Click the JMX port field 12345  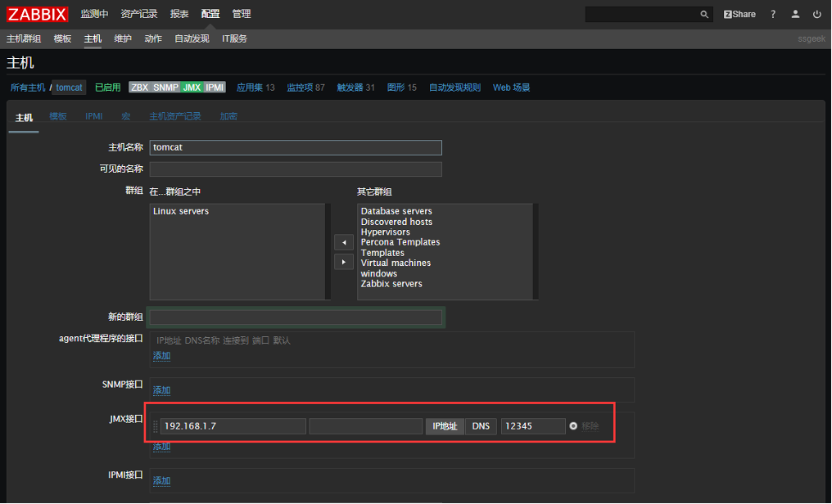tap(533, 426)
